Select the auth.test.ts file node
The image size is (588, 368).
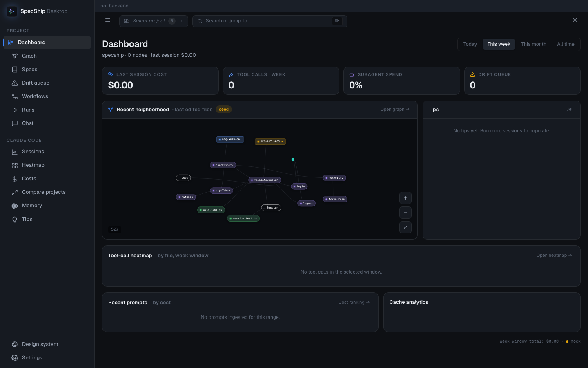tap(211, 210)
